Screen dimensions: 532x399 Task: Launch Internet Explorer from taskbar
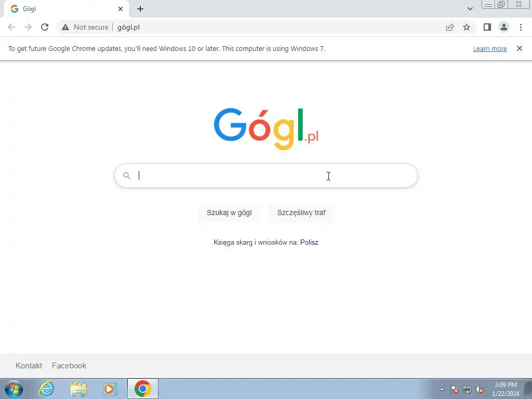click(x=46, y=389)
